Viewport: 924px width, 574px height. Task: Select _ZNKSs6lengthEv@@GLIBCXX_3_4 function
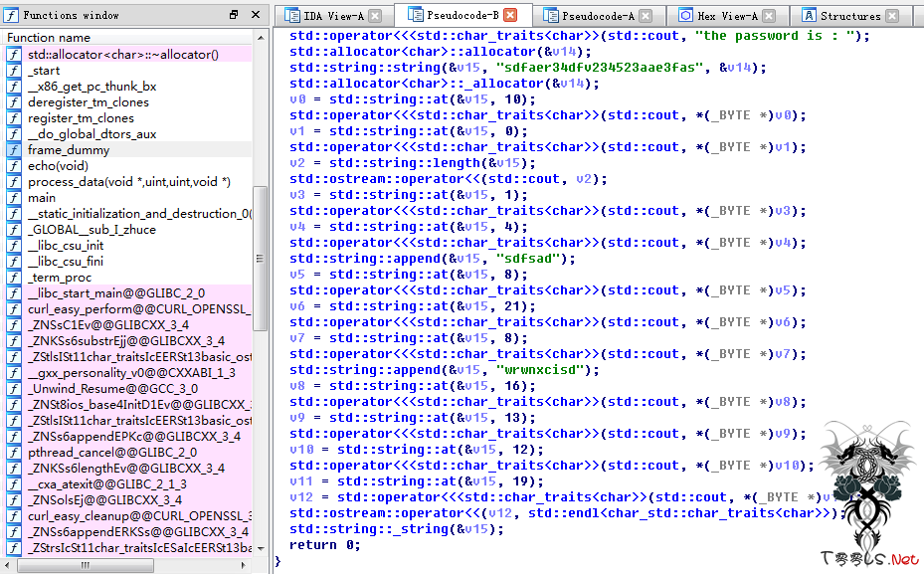coord(128,468)
